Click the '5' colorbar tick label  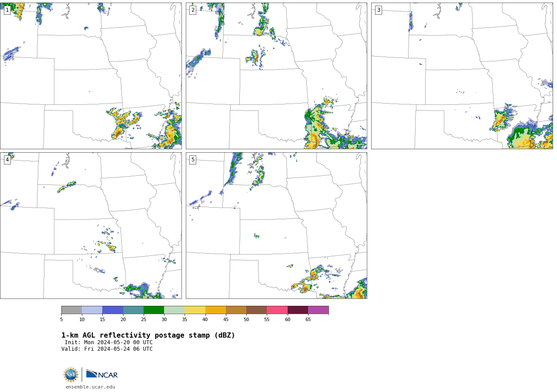[61, 320]
